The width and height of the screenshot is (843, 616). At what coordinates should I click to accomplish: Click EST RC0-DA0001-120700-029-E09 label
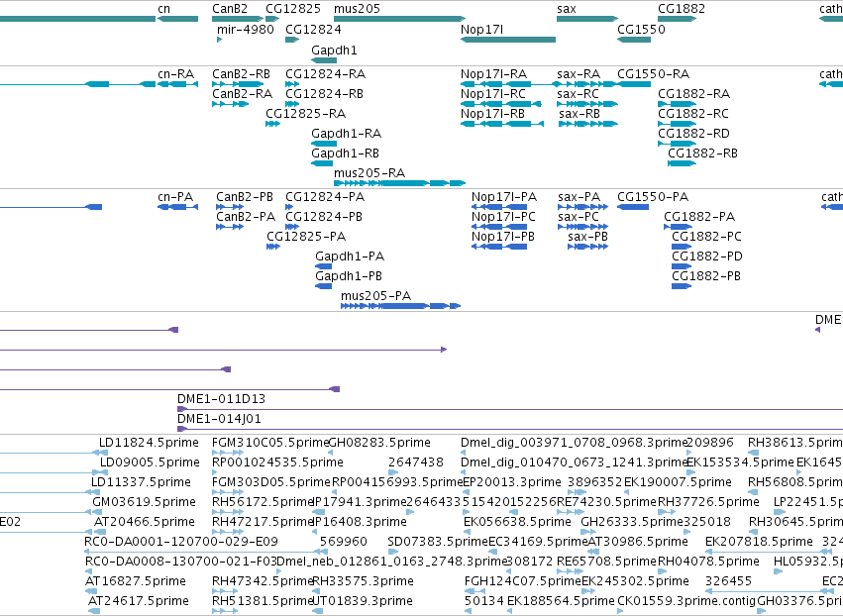(181, 542)
